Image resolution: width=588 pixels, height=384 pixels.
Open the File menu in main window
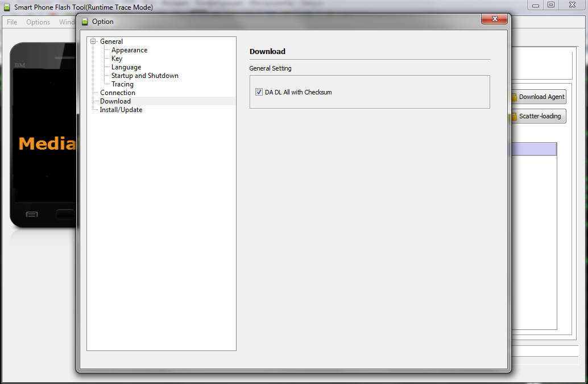coord(12,22)
